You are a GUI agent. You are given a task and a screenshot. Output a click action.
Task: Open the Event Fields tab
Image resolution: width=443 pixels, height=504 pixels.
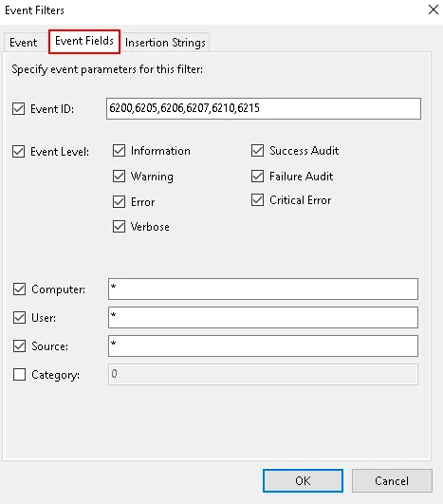(x=84, y=41)
